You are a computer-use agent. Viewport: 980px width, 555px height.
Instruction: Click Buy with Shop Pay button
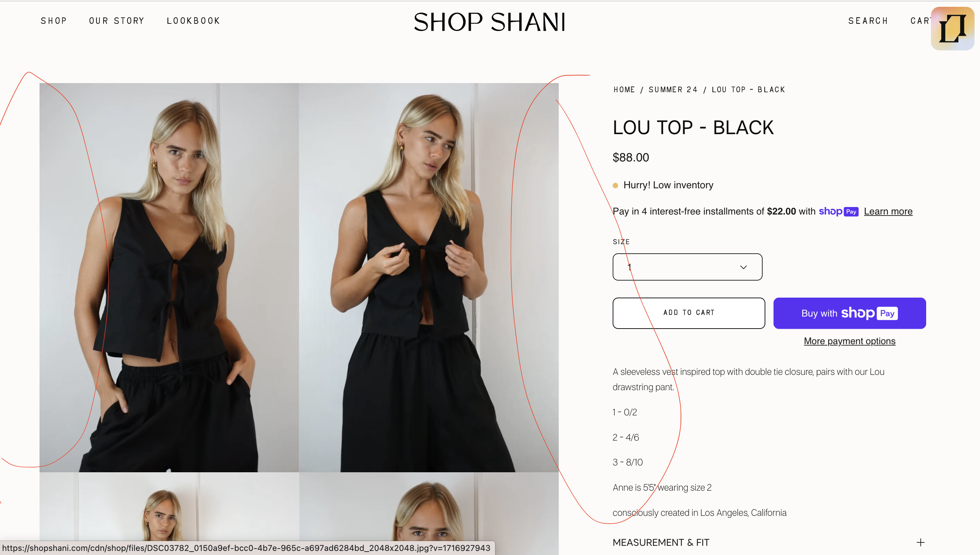849,313
